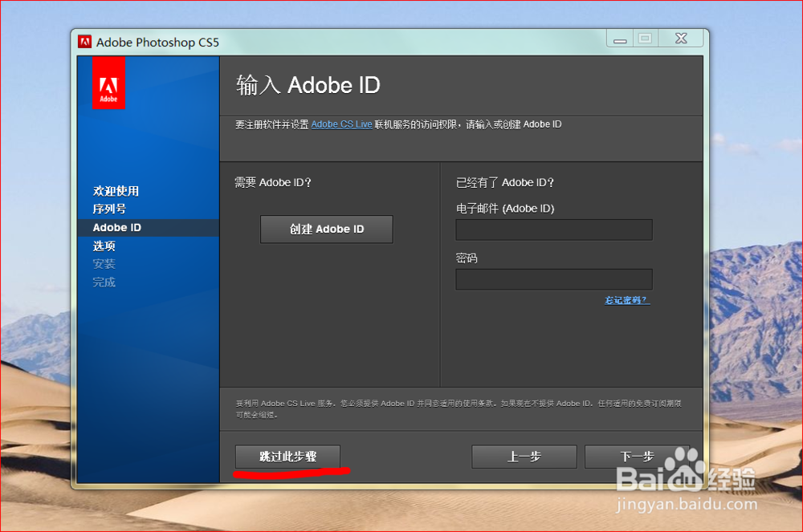This screenshot has width=803, height=532.
Task: Click the 已经有了 Adobe ID? text
Action: [505, 183]
